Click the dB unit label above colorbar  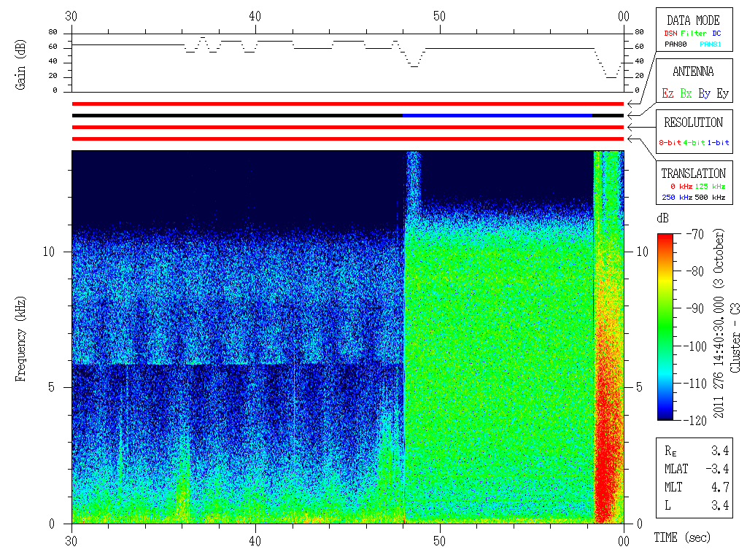point(662,219)
